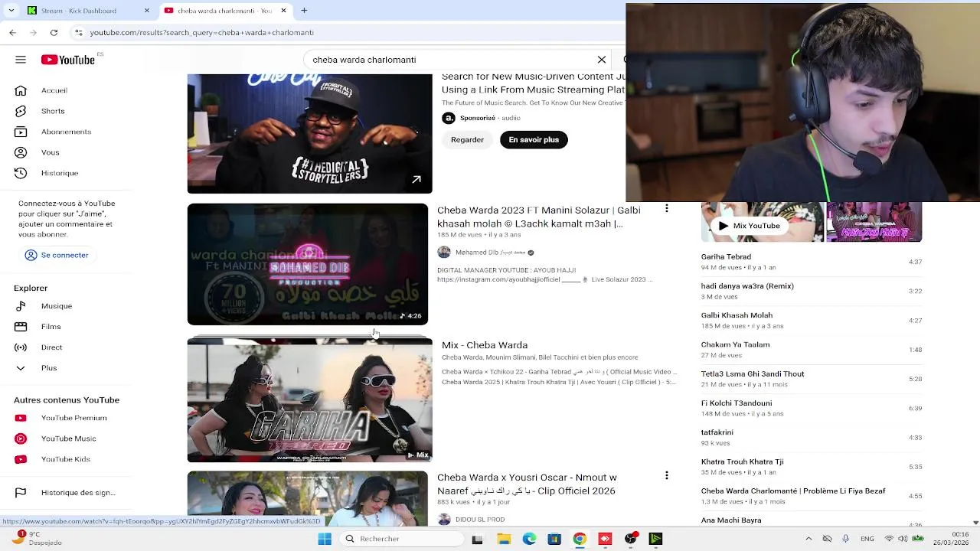Open Microsoft Edge from the taskbar
Screen dimensions: 980x551
[x=529, y=539]
